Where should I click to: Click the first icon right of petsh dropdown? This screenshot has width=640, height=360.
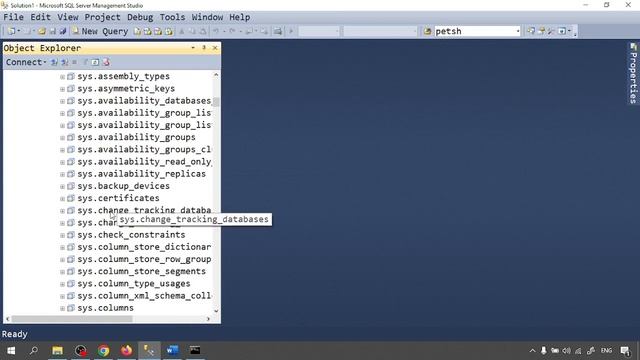click(531, 31)
